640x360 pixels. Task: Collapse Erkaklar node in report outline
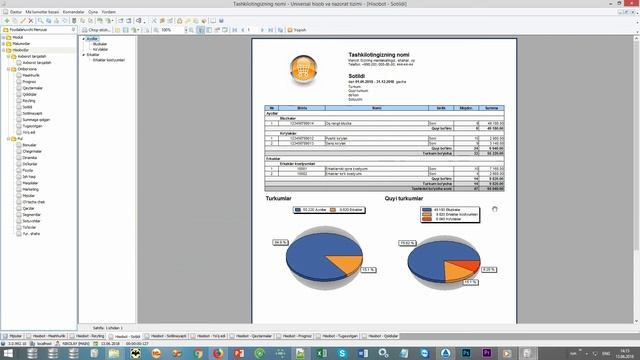coord(84,54)
